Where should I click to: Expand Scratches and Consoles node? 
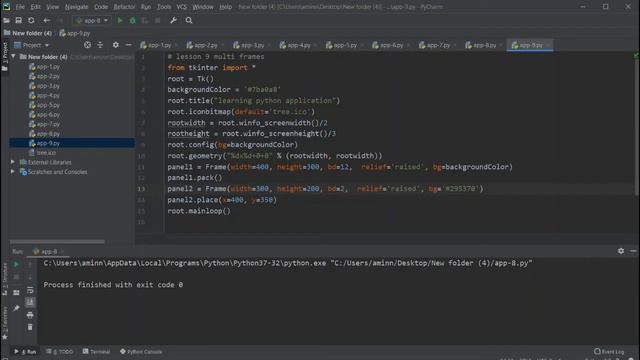tap(13, 172)
